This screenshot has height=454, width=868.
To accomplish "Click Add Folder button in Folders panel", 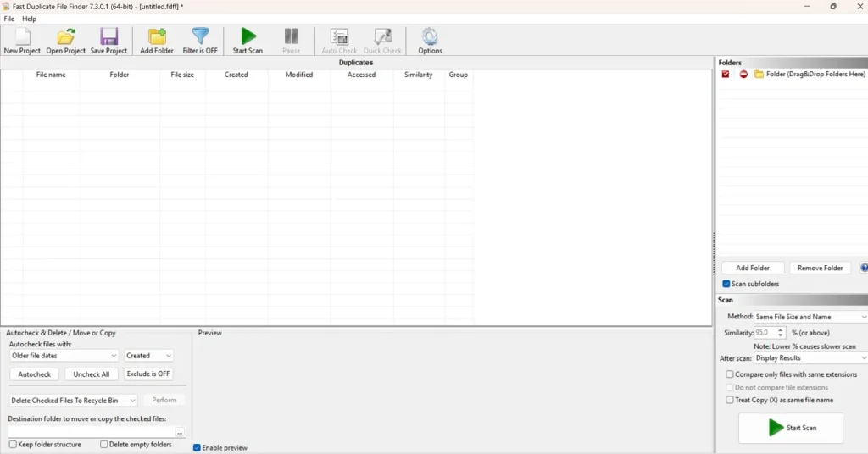I will pos(753,268).
